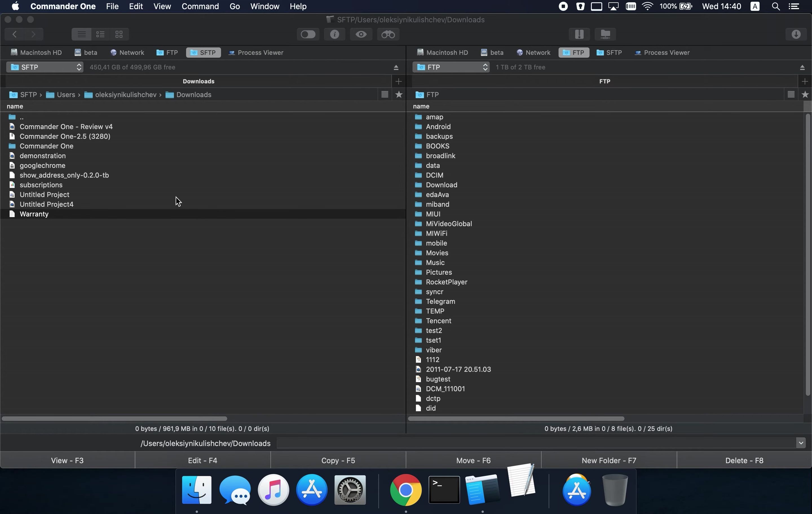Click New Folder - F7 button
812x514 pixels.
click(609, 460)
